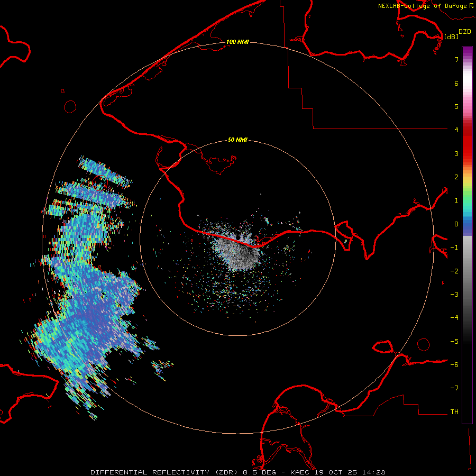Image resolution: width=476 pixels, height=476 pixels.
Task: Click the 1 dB value on color scale
Action: tap(456, 200)
